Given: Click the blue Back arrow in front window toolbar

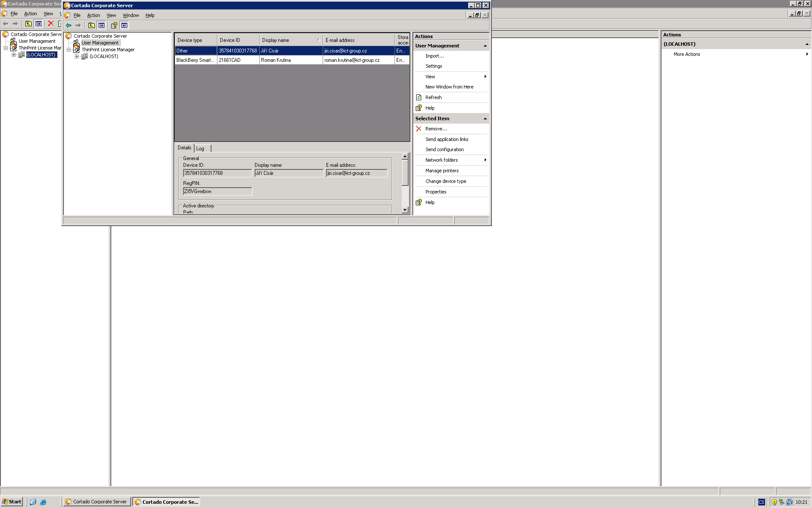Looking at the screenshot, I should pos(69,25).
